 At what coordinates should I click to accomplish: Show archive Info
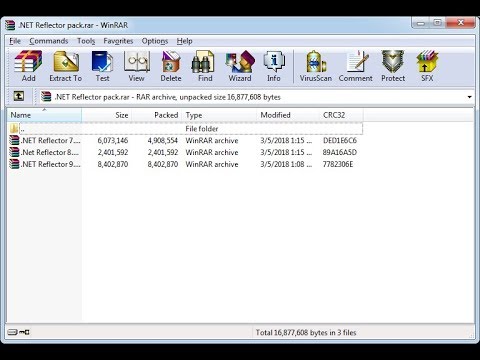pos(274,66)
